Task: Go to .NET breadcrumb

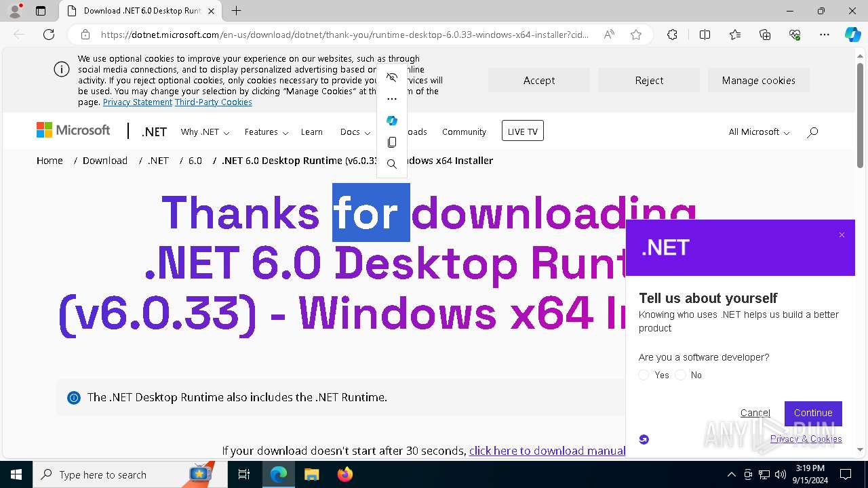Action: click(158, 161)
